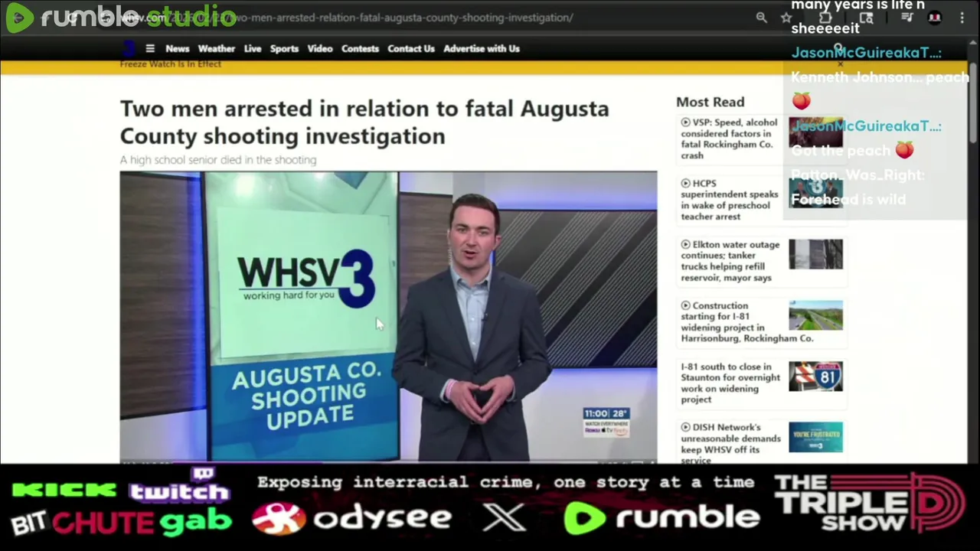This screenshot has height=551, width=980.
Task: Play the WHSV Augusta Co. shooting update video
Action: pyautogui.click(x=388, y=317)
